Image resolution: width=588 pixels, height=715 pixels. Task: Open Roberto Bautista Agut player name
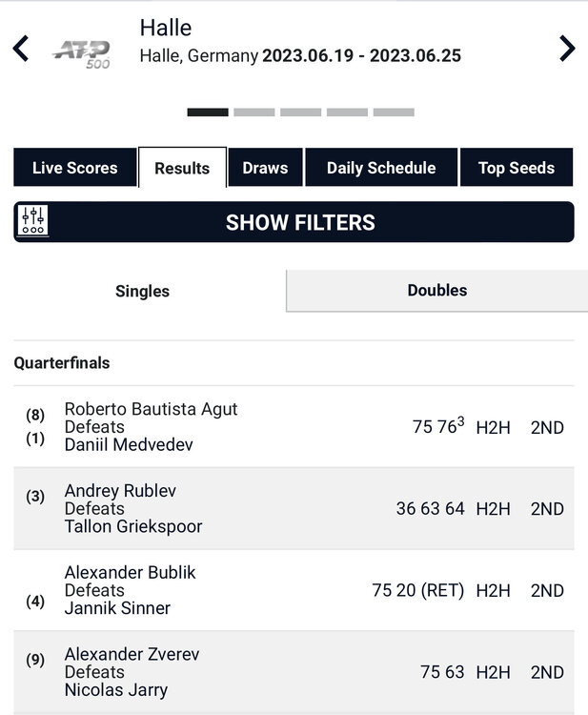(151, 409)
